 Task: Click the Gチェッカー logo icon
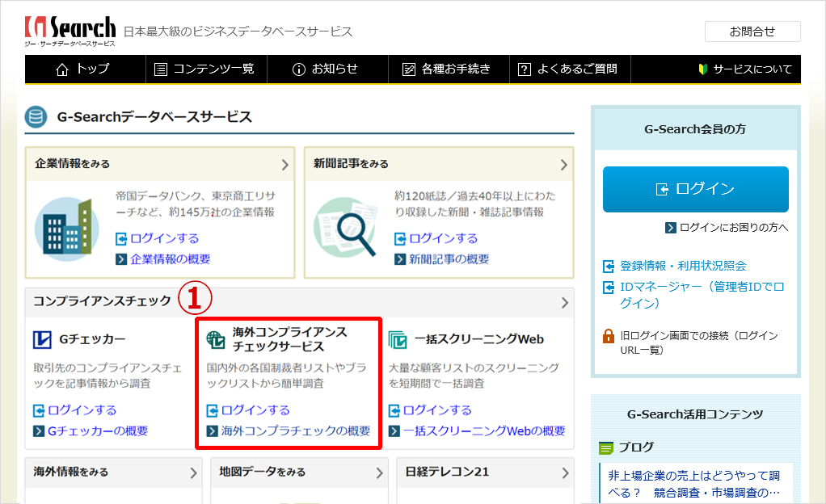click(42, 339)
